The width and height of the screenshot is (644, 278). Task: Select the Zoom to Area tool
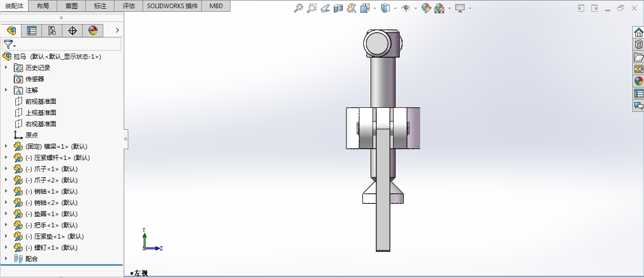[311, 8]
